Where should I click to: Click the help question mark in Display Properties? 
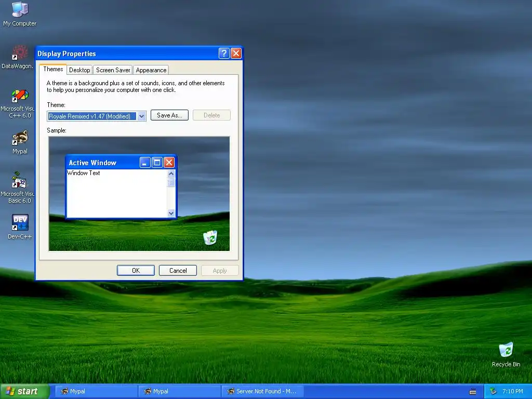click(x=224, y=54)
